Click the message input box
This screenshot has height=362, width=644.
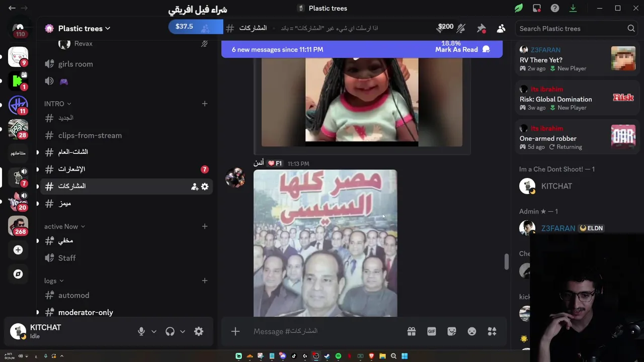click(x=327, y=331)
